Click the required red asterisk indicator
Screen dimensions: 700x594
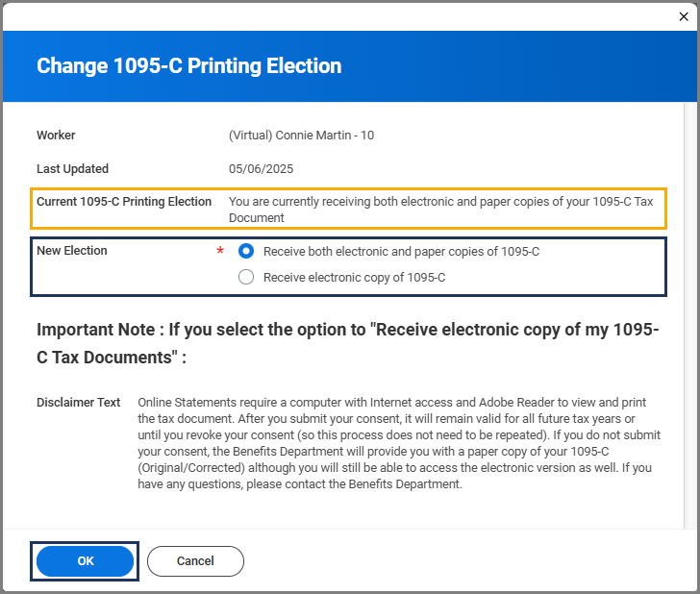click(220, 253)
